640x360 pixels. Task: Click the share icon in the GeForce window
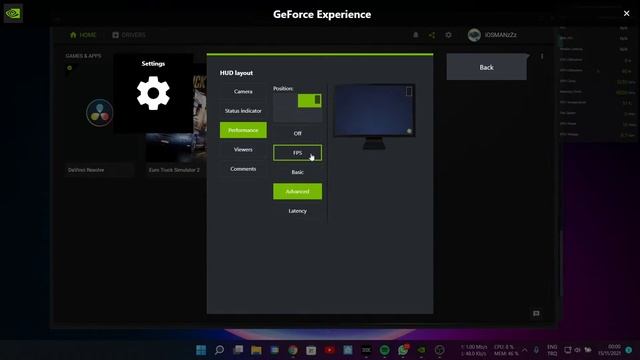pyautogui.click(x=432, y=35)
